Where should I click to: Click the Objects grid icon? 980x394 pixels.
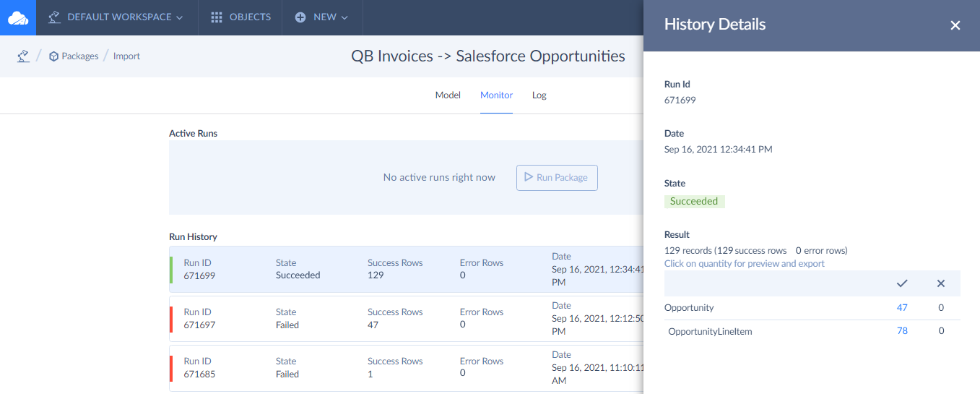(x=217, y=17)
